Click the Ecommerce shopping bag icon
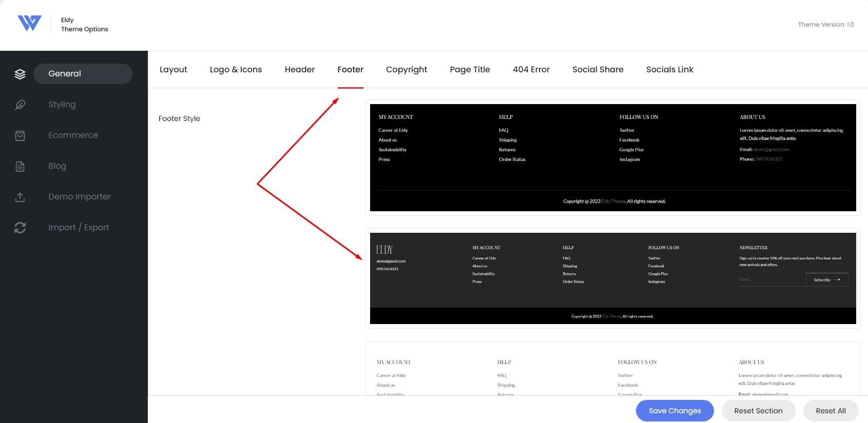Viewport: 868px width, 423px height. [20, 135]
